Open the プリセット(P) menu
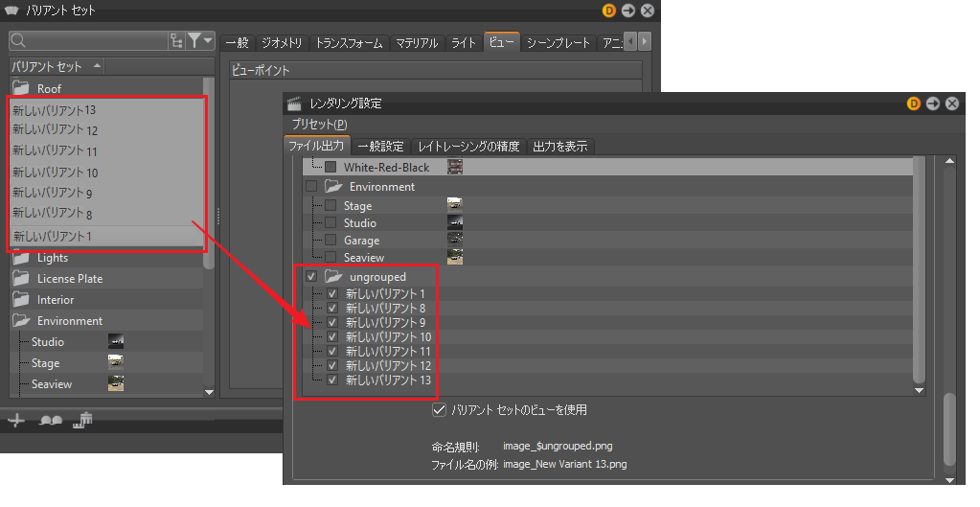This screenshot has height=507, width=980. 319,125
